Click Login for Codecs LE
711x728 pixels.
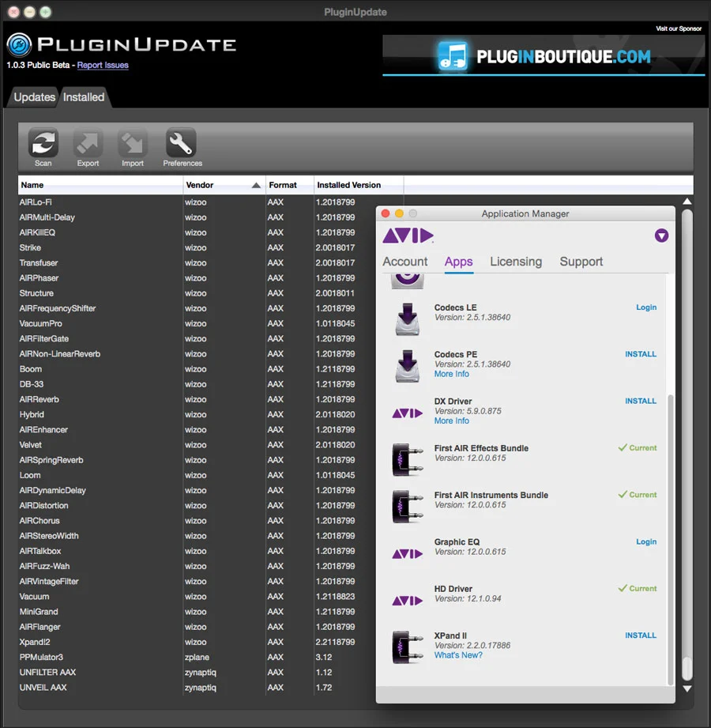[x=646, y=307]
